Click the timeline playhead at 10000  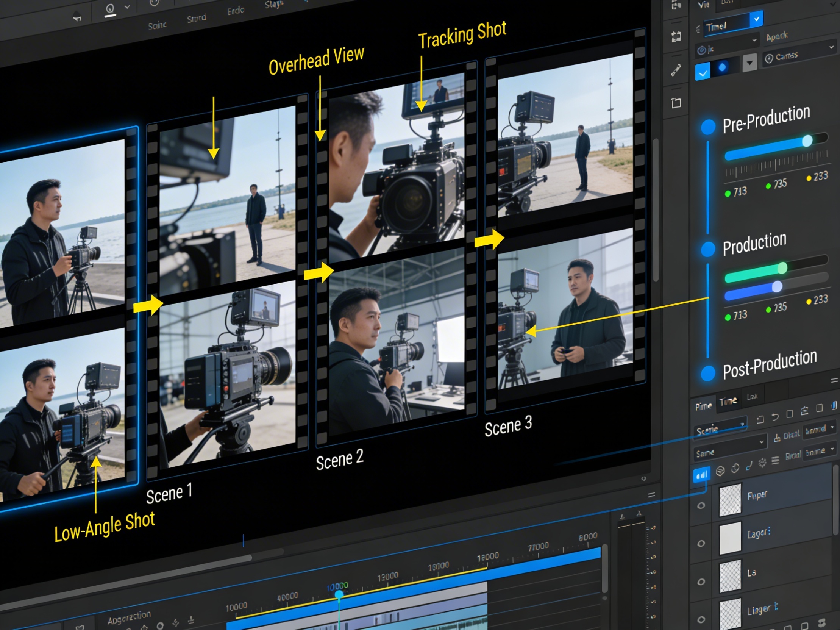339,595
